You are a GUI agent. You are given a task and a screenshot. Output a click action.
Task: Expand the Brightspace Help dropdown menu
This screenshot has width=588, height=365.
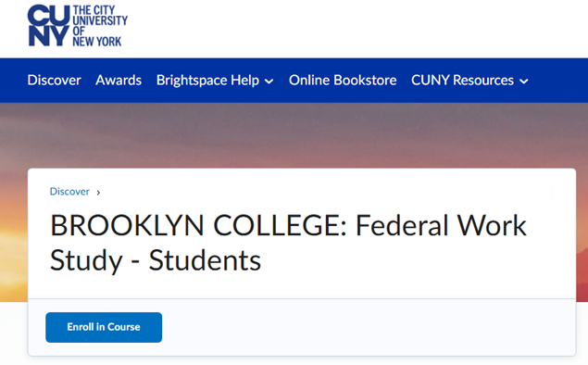coord(215,81)
